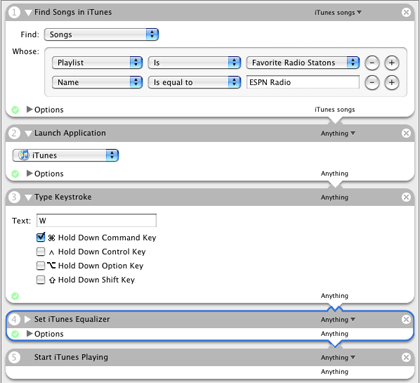Open the Find popup set to Songs
Viewport: 420px width, 383px height.
pos(101,35)
